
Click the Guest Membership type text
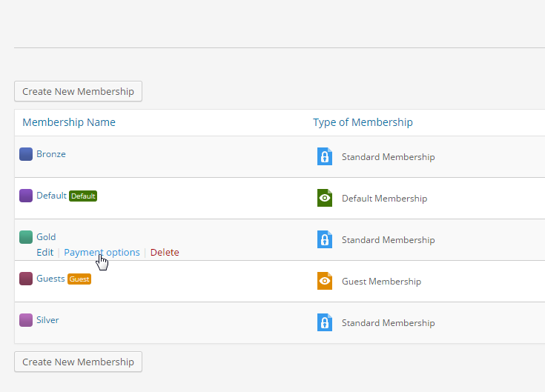381,282
